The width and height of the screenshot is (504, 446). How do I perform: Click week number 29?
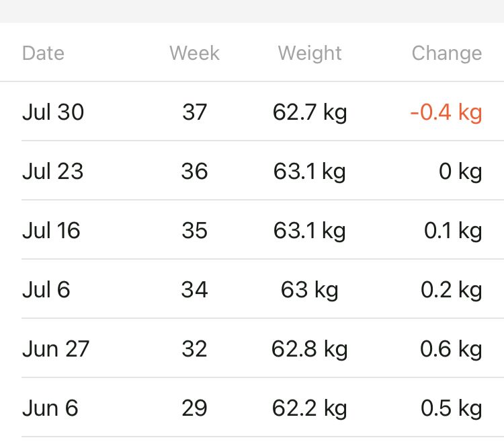(194, 408)
